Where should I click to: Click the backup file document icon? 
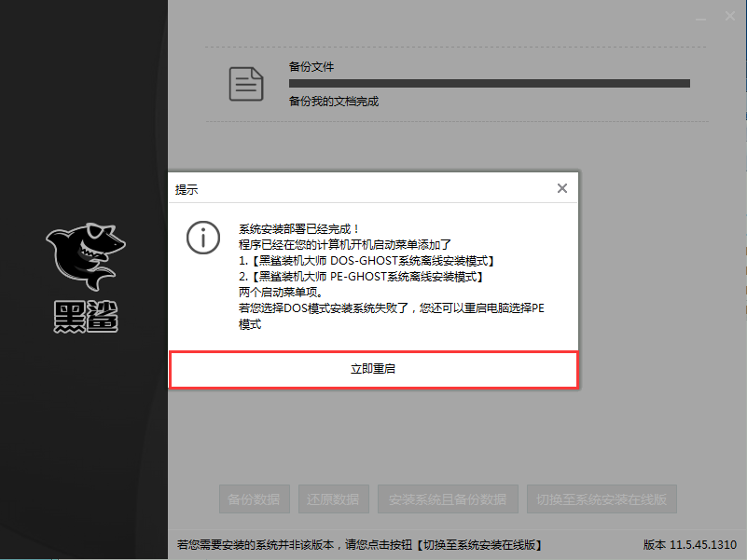pos(245,84)
